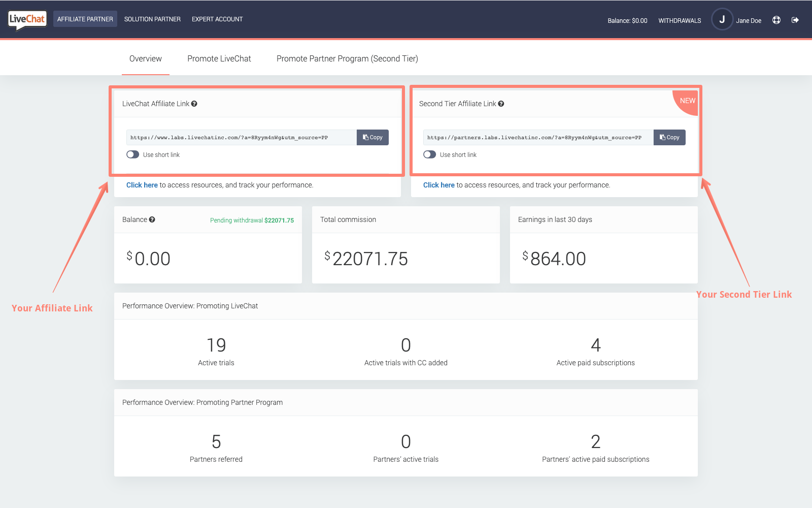Click Active trials with CC added label
Viewport: 812px width, 508px height.
pyautogui.click(x=406, y=363)
